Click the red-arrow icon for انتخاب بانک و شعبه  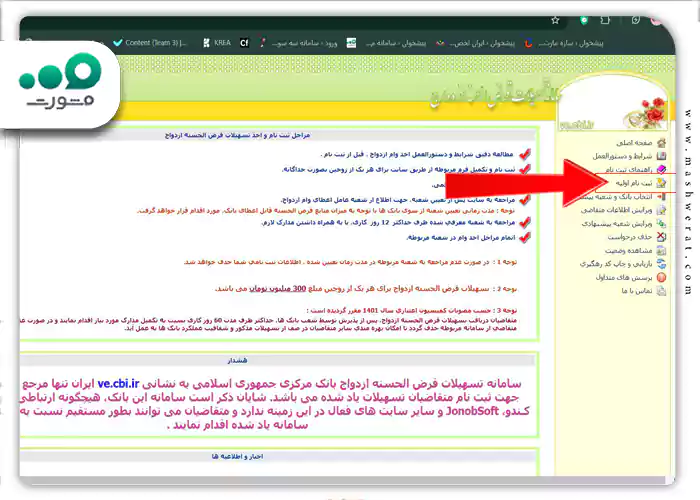[x=662, y=196]
